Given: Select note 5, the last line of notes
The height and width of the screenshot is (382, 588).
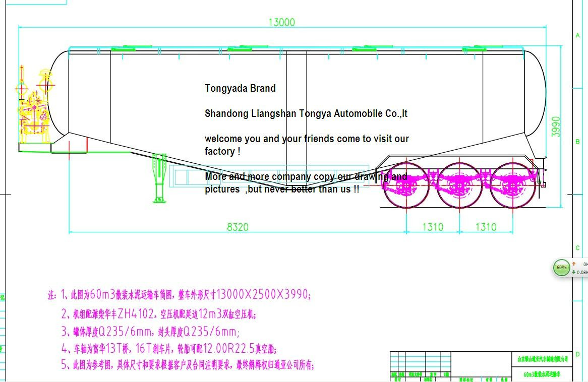Looking at the screenshot, I should pyautogui.click(x=188, y=364).
